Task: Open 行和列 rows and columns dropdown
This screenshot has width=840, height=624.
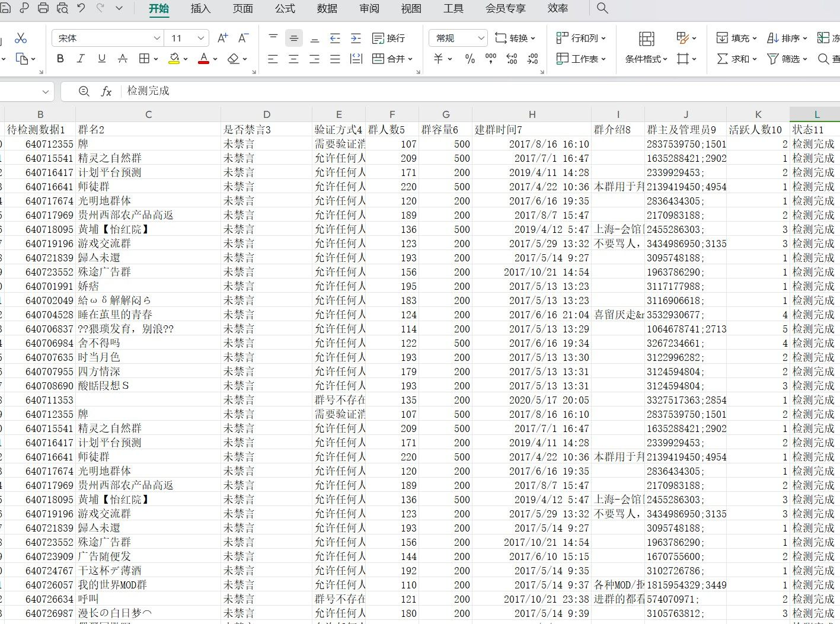Action: [581, 38]
